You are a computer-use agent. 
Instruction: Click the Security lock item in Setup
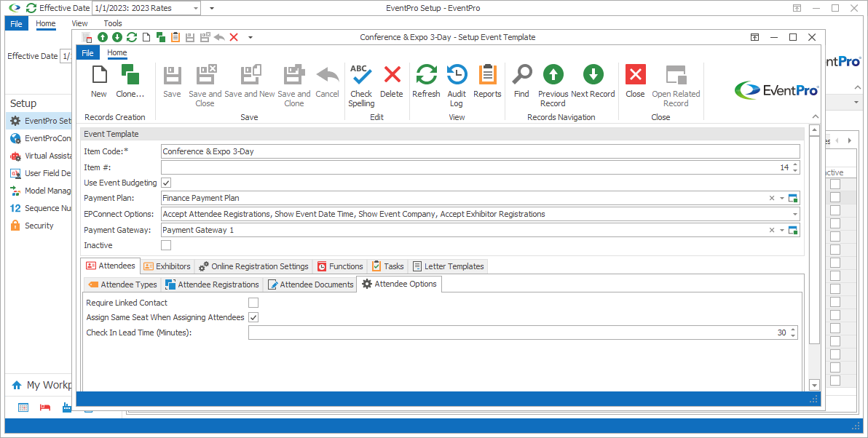(31, 226)
